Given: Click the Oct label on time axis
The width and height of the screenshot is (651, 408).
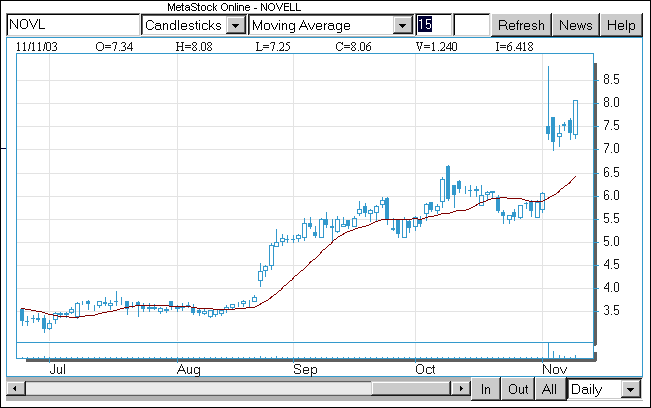Looking at the screenshot, I should tap(425, 369).
